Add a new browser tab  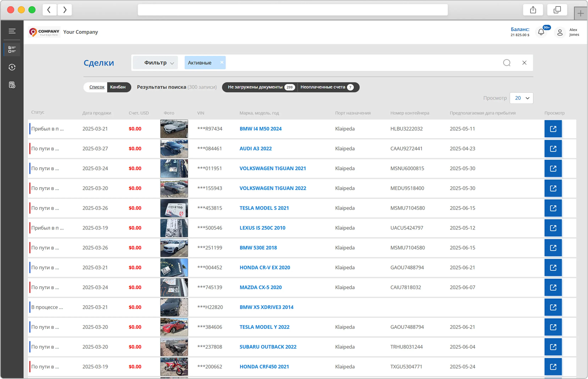coord(580,13)
